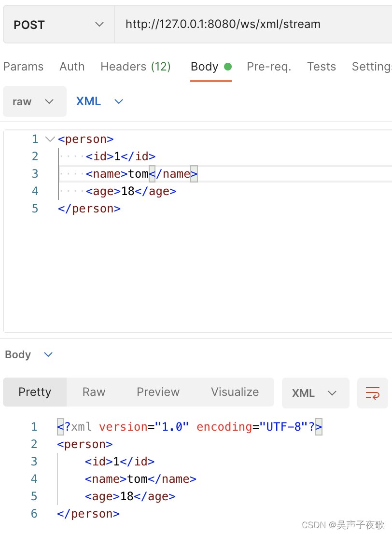Screen dimensions: 392x534
Task: Click response line <name>tom</name>
Action: (x=140, y=479)
